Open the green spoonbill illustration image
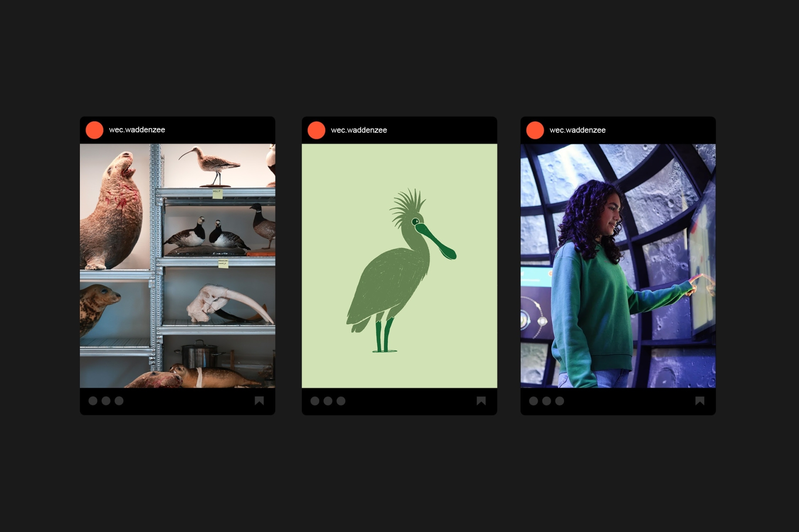Image resolution: width=799 pixels, height=532 pixels. [x=399, y=265]
